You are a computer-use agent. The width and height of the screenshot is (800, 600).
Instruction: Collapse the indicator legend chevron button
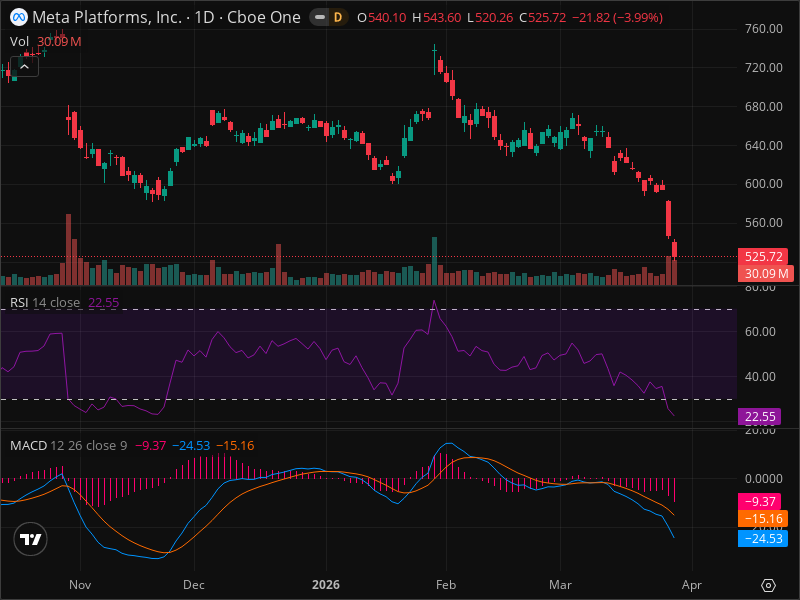click(24, 67)
